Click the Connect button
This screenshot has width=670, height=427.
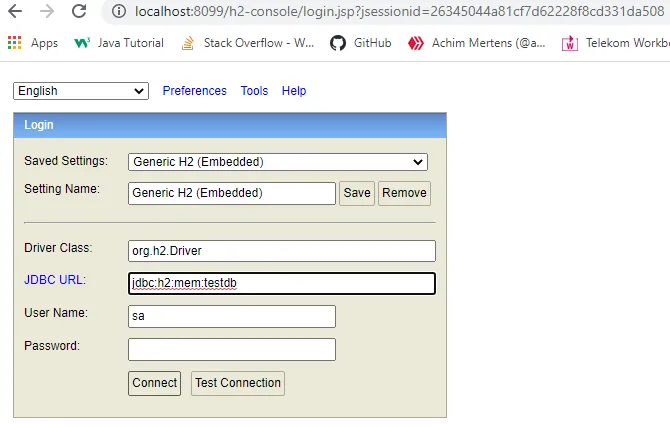point(154,383)
